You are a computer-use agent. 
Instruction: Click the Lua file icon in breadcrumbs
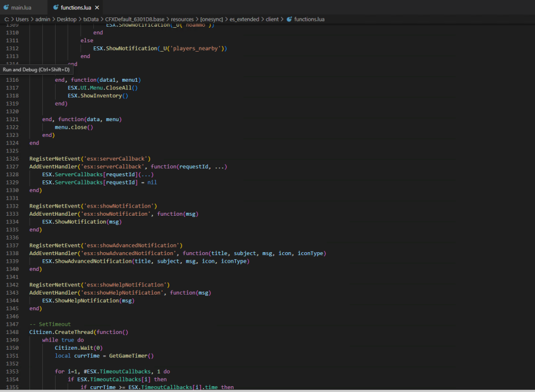(x=289, y=19)
